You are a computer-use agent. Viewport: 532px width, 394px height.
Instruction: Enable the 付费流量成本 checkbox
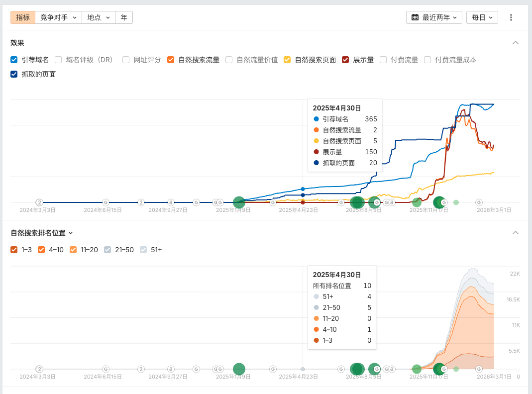click(x=427, y=60)
